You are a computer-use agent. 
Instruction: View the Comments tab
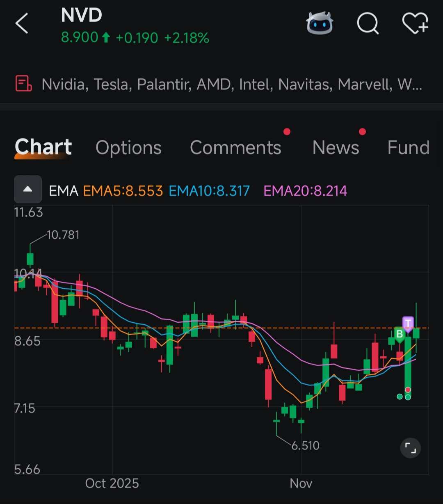(235, 148)
